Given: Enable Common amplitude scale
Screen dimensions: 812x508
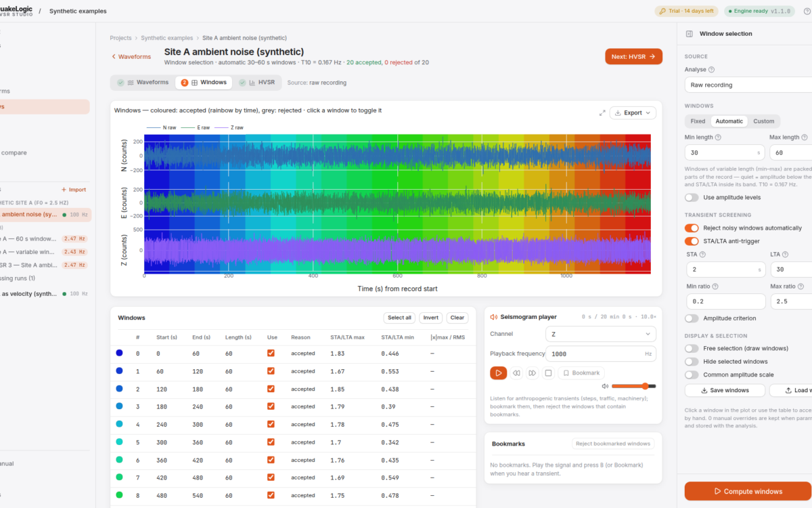Looking at the screenshot, I should tap(692, 375).
